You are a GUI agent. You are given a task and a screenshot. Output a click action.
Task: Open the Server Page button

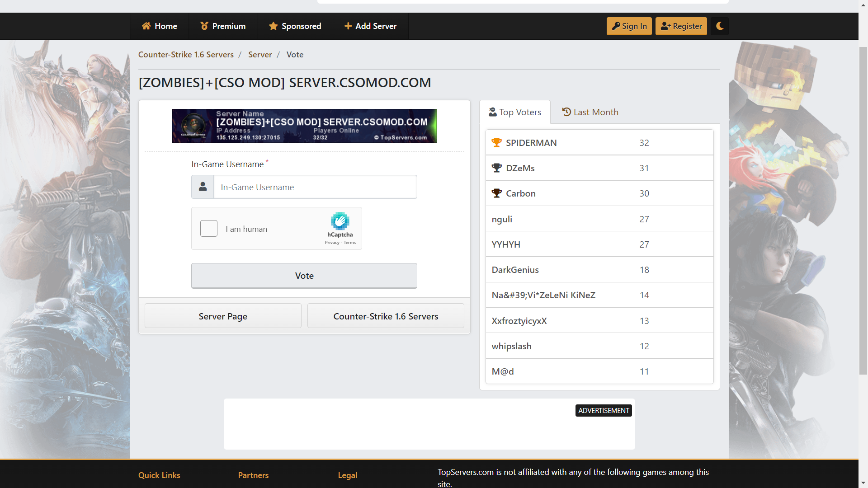[x=223, y=316]
